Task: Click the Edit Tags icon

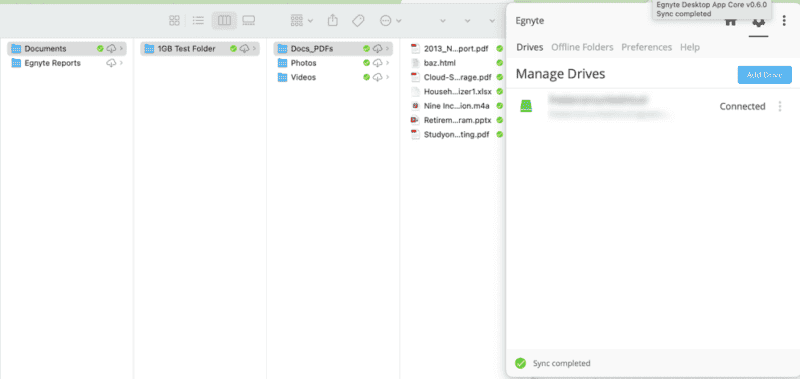Action: click(x=358, y=20)
